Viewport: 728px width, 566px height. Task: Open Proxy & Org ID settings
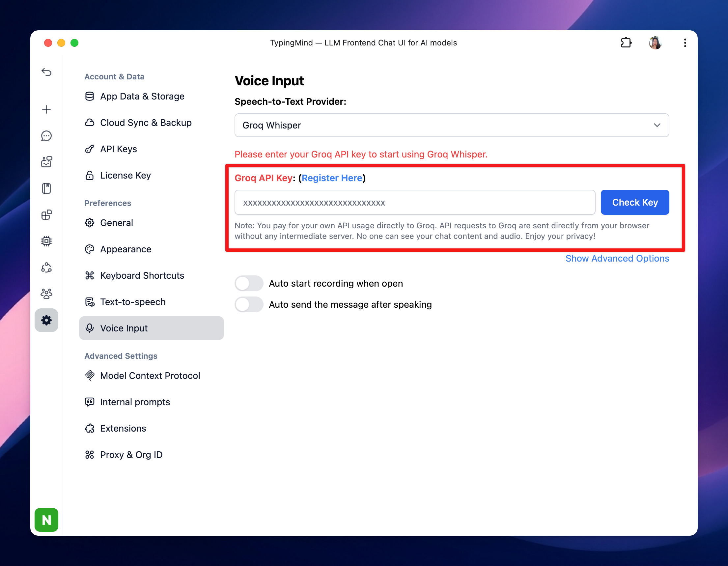[x=151, y=455]
